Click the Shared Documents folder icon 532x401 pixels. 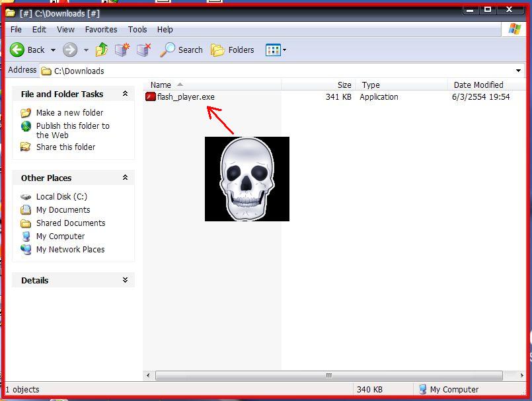pyautogui.click(x=26, y=223)
